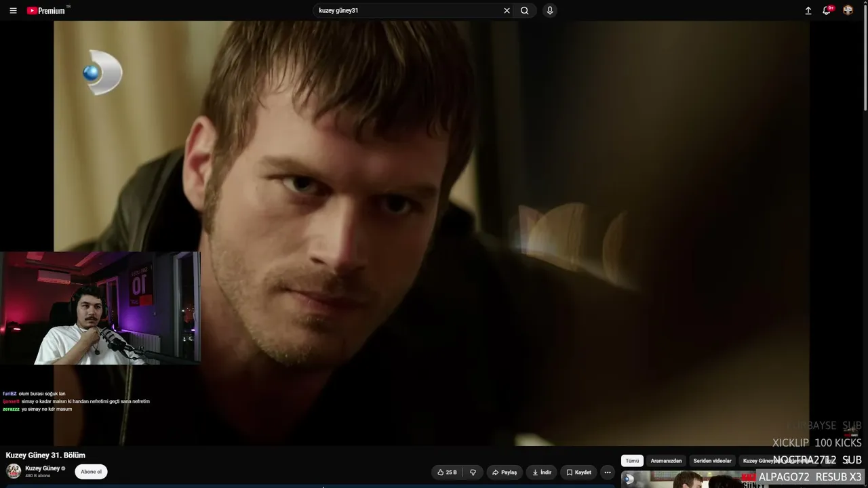Click the Kuzey Güney 31. Bölüm title
Viewport: 868px width, 488px height.
[x=45, y=455]
